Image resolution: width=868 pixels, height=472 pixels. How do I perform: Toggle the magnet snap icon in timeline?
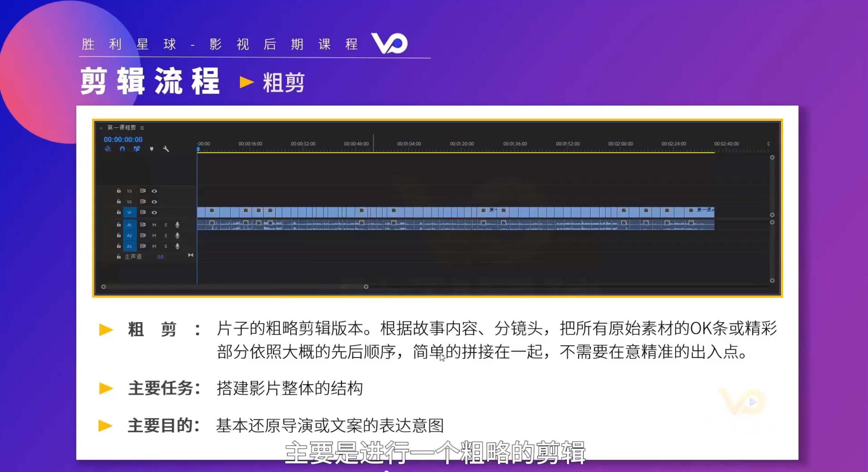point(122,149)
